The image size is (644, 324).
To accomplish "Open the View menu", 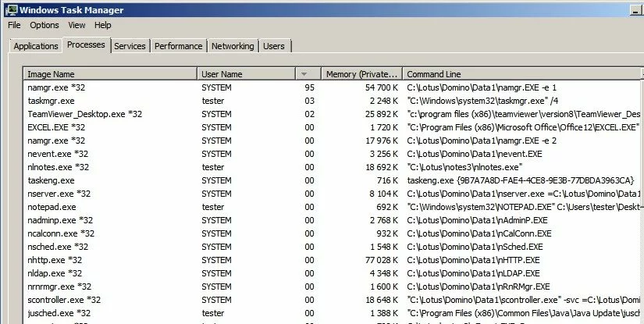I will 76,25.
